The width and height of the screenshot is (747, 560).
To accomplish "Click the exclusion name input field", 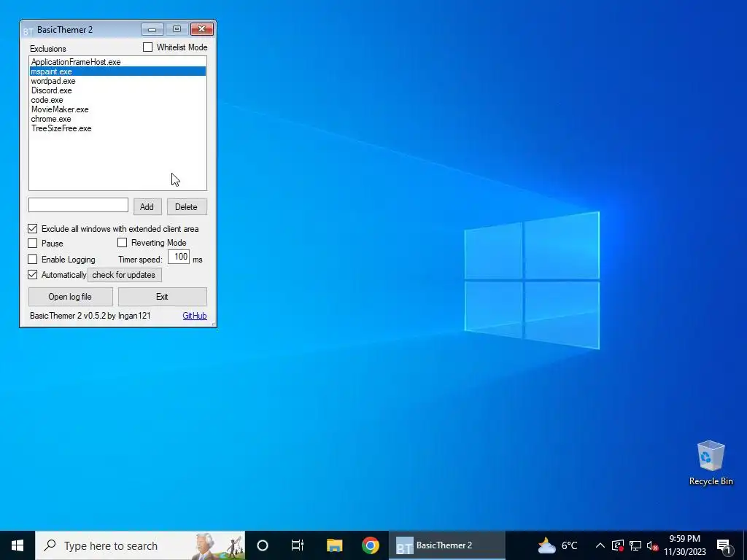I will coord(78,205).
